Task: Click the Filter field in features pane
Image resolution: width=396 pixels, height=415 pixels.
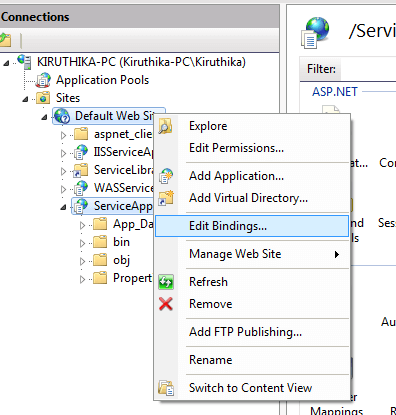Action: 368,69
